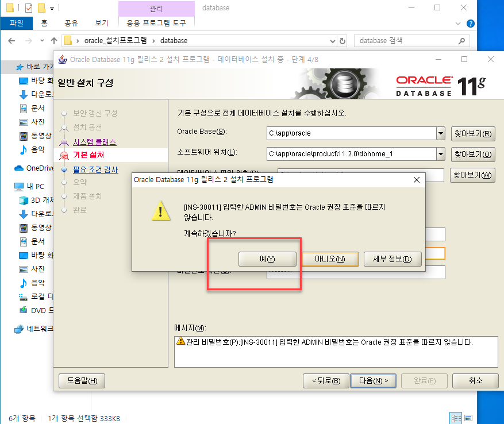Switch to details view icon in status bar

point(456,418)
